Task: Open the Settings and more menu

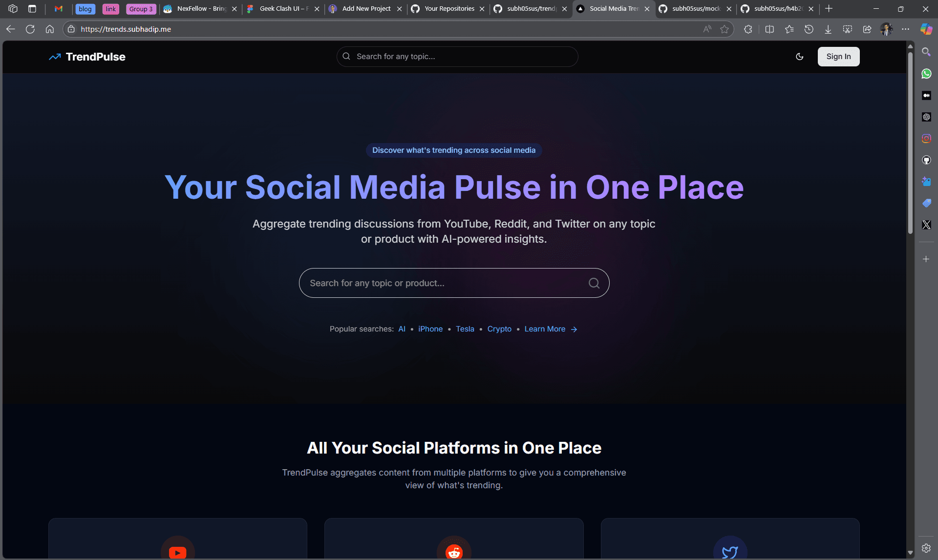Action: pyautogui.click(x=906, y=29)
